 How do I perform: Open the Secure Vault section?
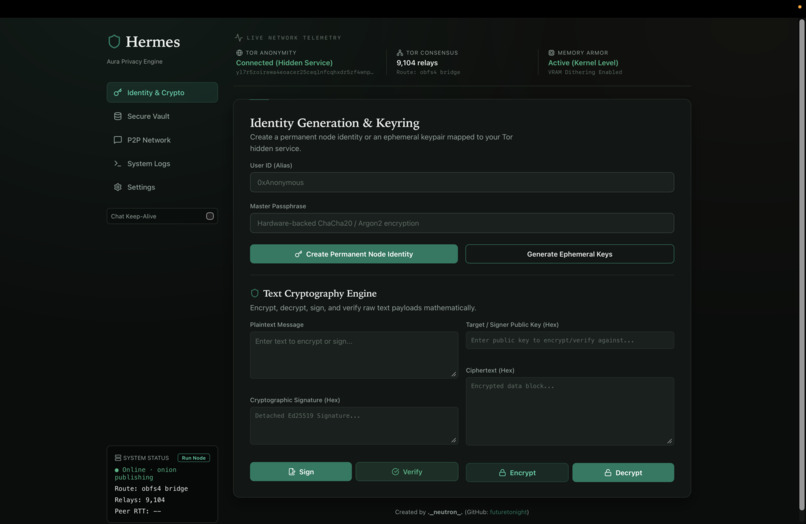(x=162, y=116)
